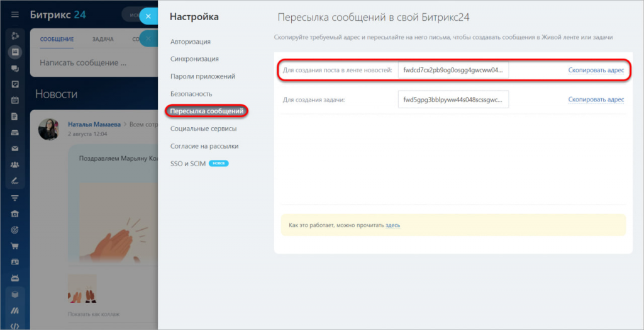Open Синхронизация settings section
The height and width of the screenshot is (330, 644).
pos(194,59)
